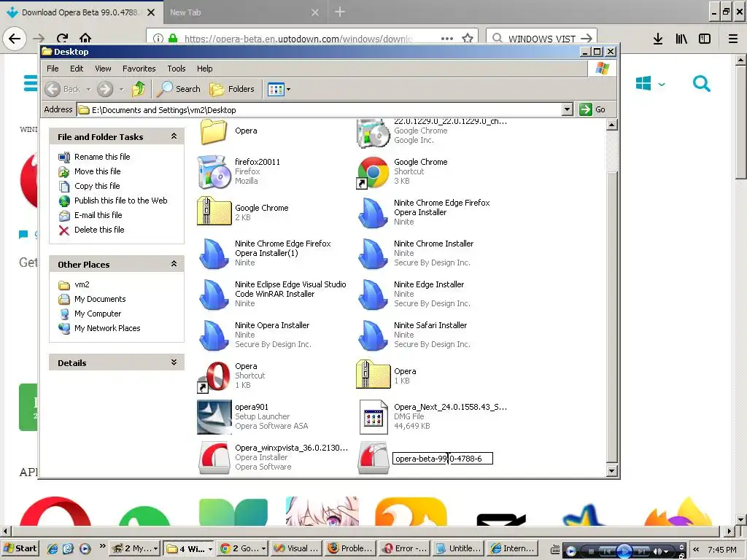Viewport: 747px width, 560px height.
Task: Open Search in Explorer toolbar
Action: coord(178,89)
